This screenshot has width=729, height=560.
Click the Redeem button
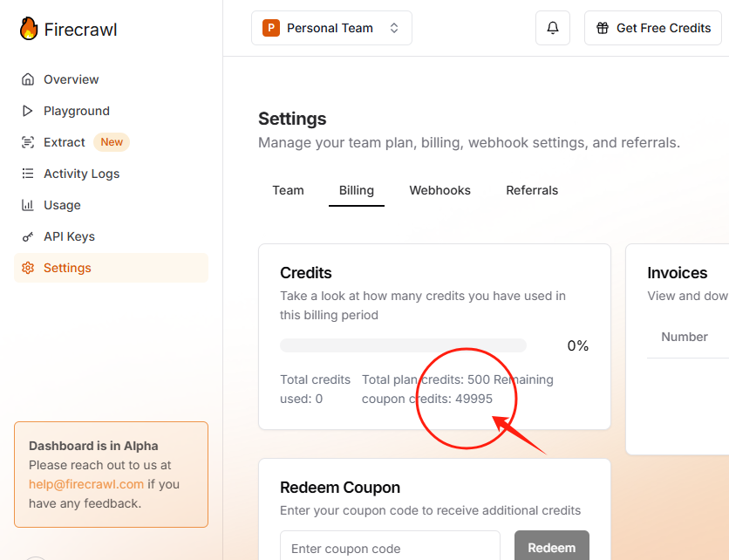point(552,547)
